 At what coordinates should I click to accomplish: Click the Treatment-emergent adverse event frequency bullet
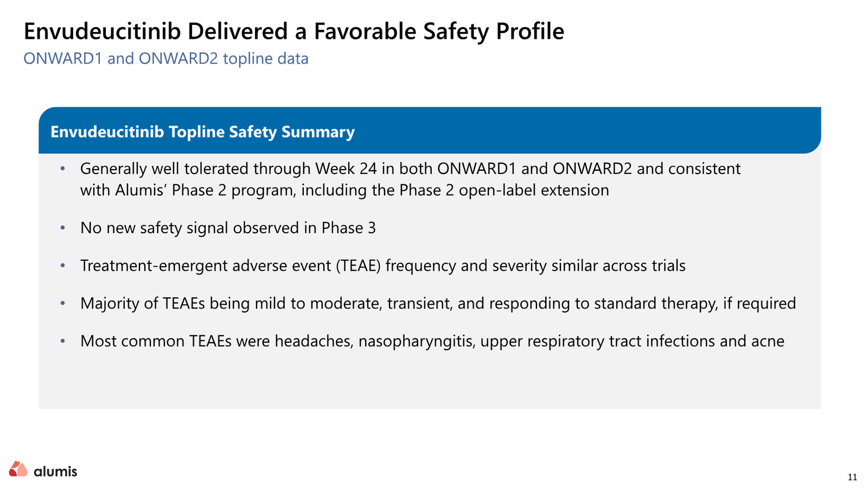tap(383, 266)
